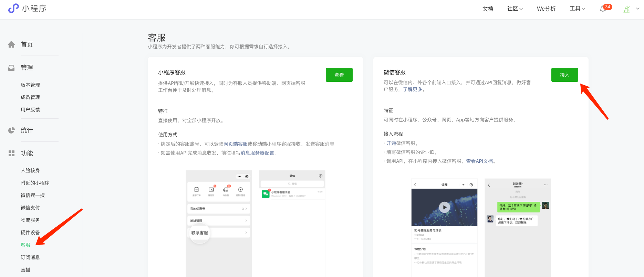Open 附近的小程序 in sidebar
Image resolution: width=644 pixels, height=277 pixels.
pyautogui.click(x=35, y=183)
